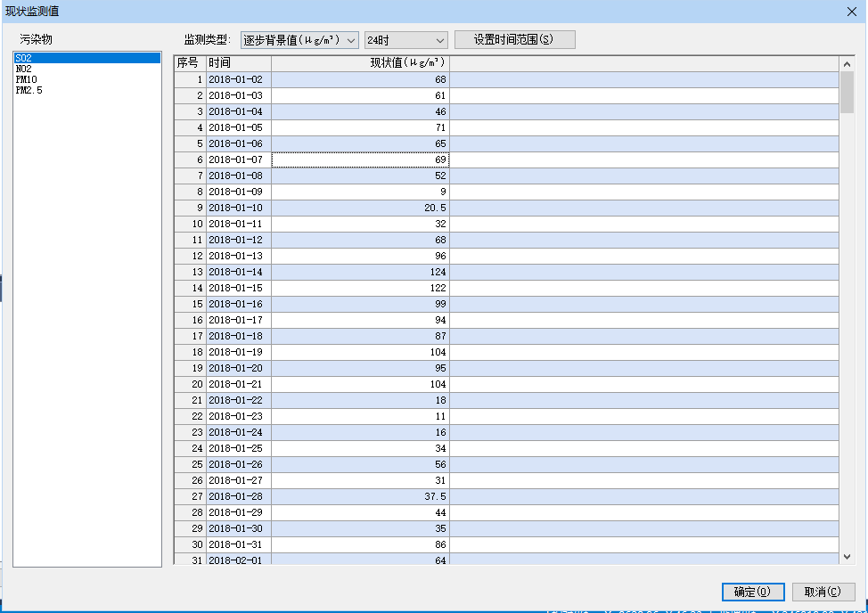
Task: Click the 序号 column header
Action: (x=189, y=63)
